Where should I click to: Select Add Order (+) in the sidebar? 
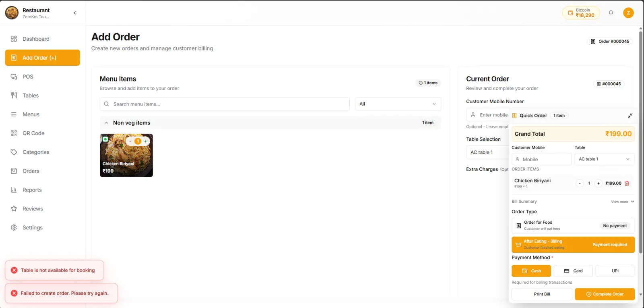click(x=42, y=58)
